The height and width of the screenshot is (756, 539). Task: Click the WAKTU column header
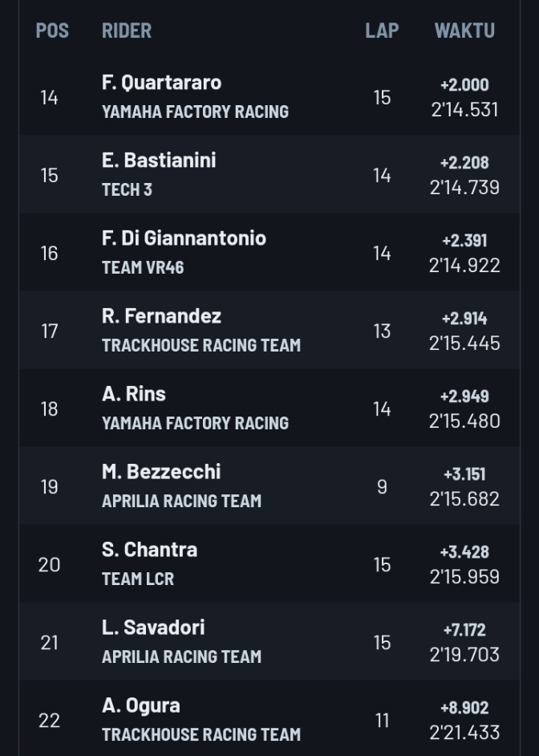coord(464,30)
